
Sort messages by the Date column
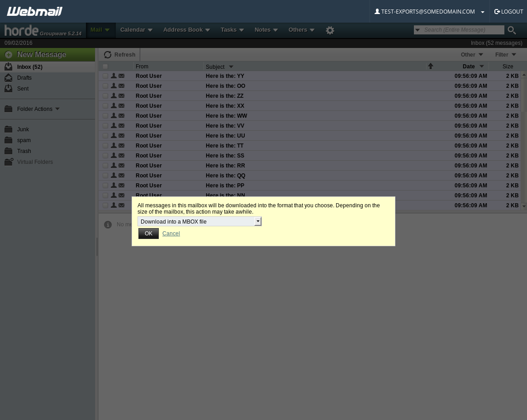(469, 66)
